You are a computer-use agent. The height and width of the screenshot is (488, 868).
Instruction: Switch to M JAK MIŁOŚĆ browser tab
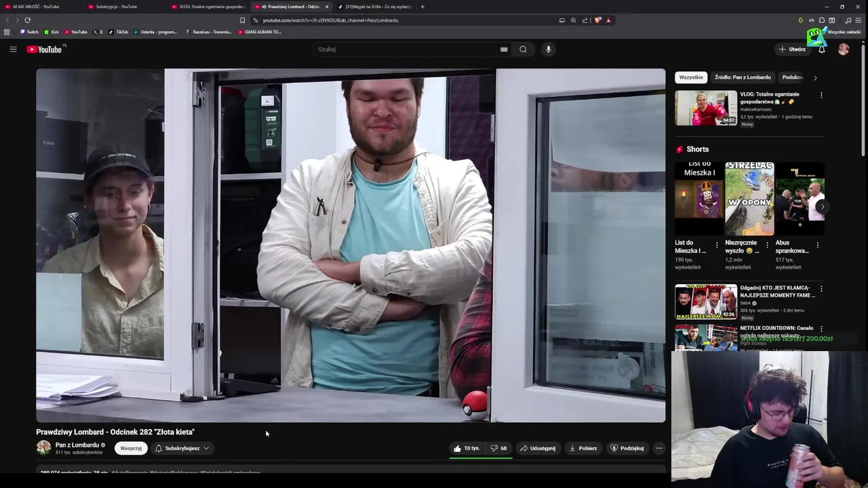pyautogui.click(x=41, y=7)
